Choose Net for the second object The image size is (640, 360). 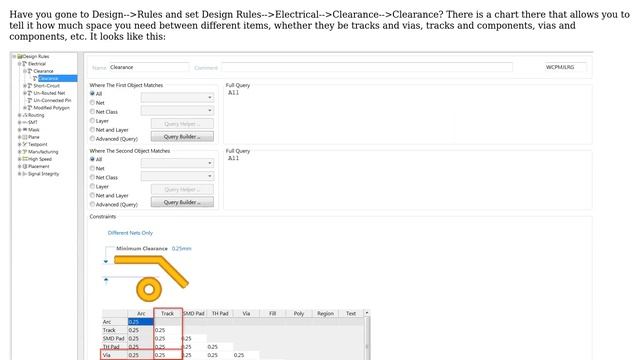(92, 168)
